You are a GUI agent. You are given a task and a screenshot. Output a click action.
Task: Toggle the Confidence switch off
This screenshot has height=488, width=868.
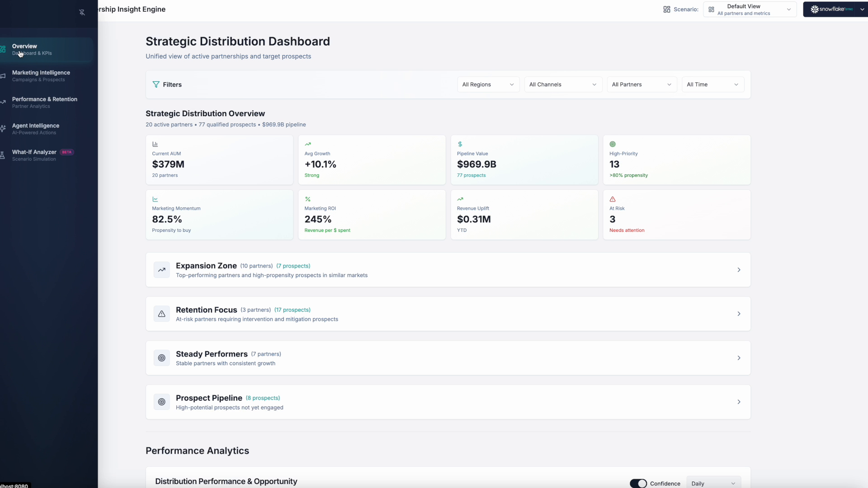click(638, 483)
